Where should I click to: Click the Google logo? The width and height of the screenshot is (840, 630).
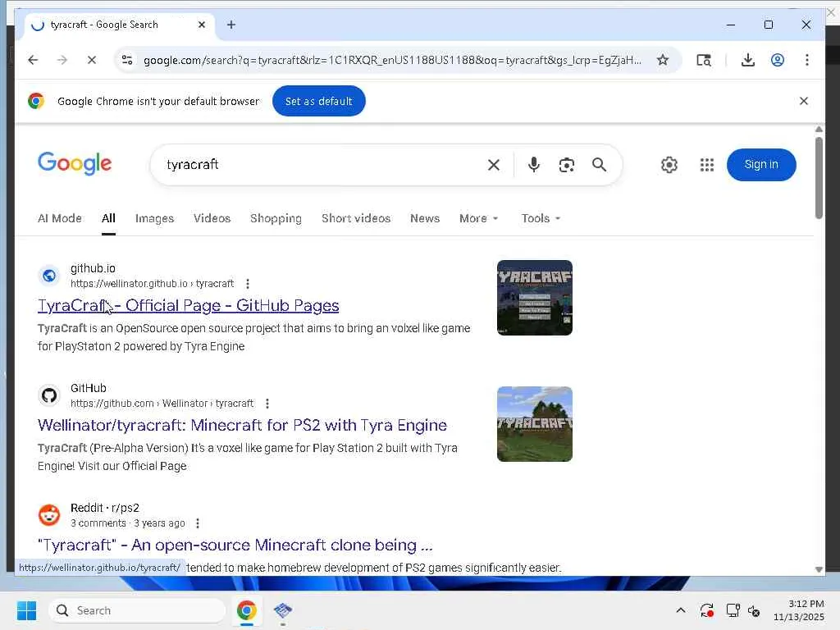[x=75, y=163]
